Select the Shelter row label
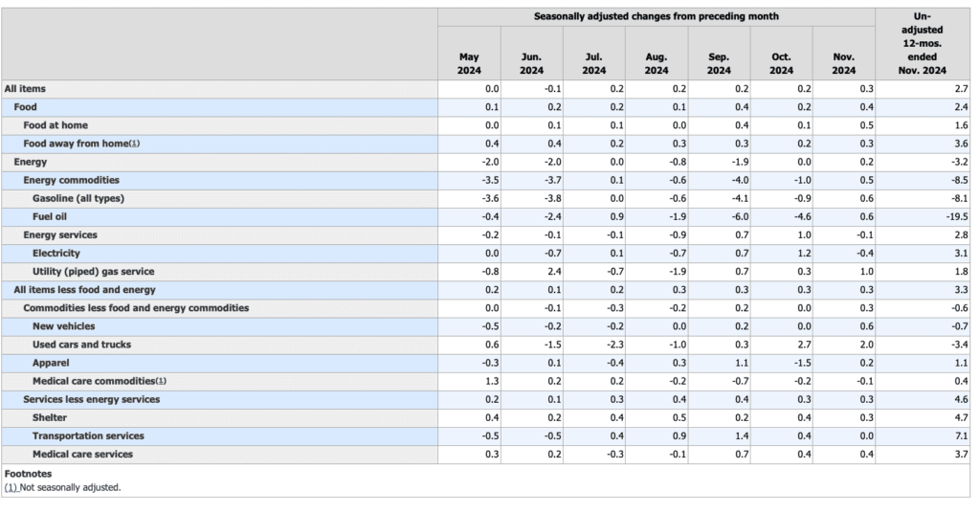The height and width of the screenshot is (513, 980). (x=49, y=417)
